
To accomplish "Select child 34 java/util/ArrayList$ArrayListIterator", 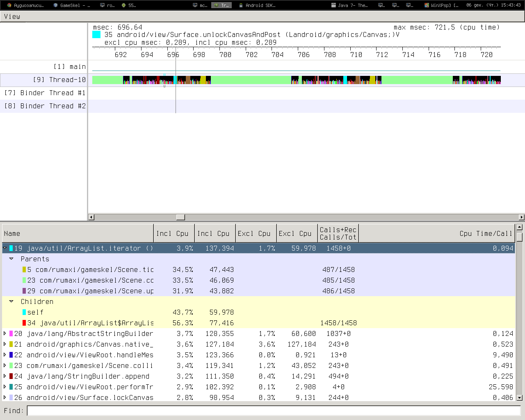I will coord(96,323).
